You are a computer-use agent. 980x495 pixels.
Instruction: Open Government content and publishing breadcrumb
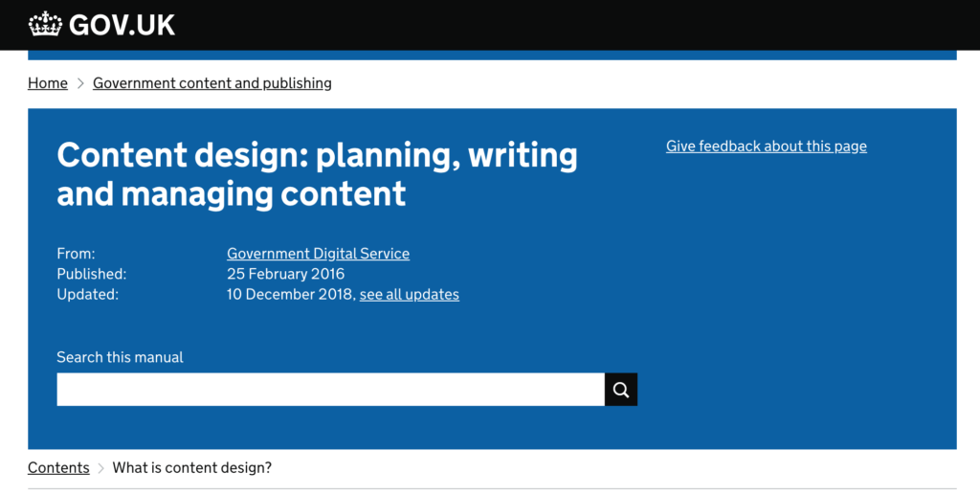click(212, 83)
